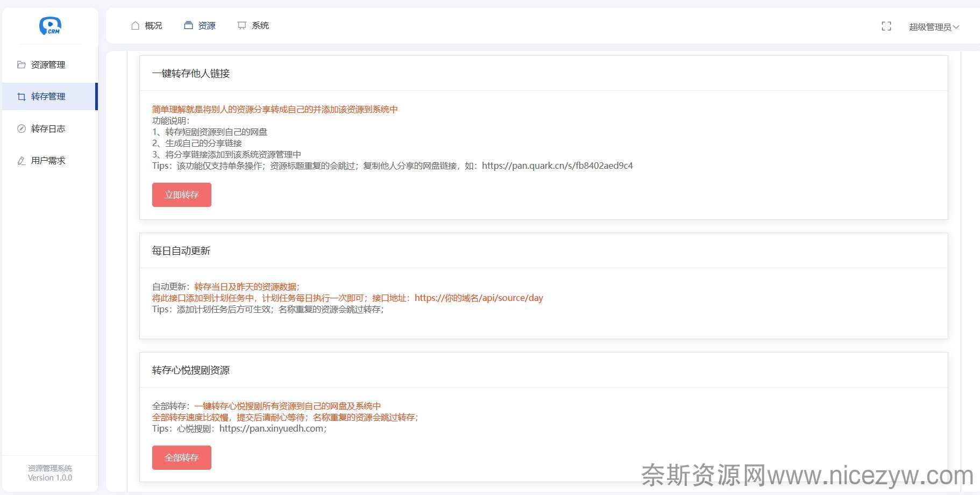Click the folder icon beside 资源管理
This screenshot has height=495, width=980.
click(x=22, y=64)
